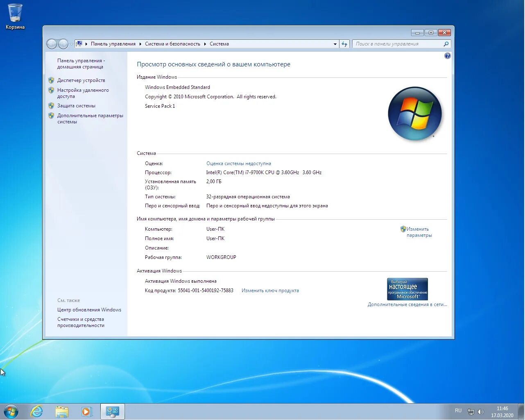Click the Windows logo image

click(415, 114)
